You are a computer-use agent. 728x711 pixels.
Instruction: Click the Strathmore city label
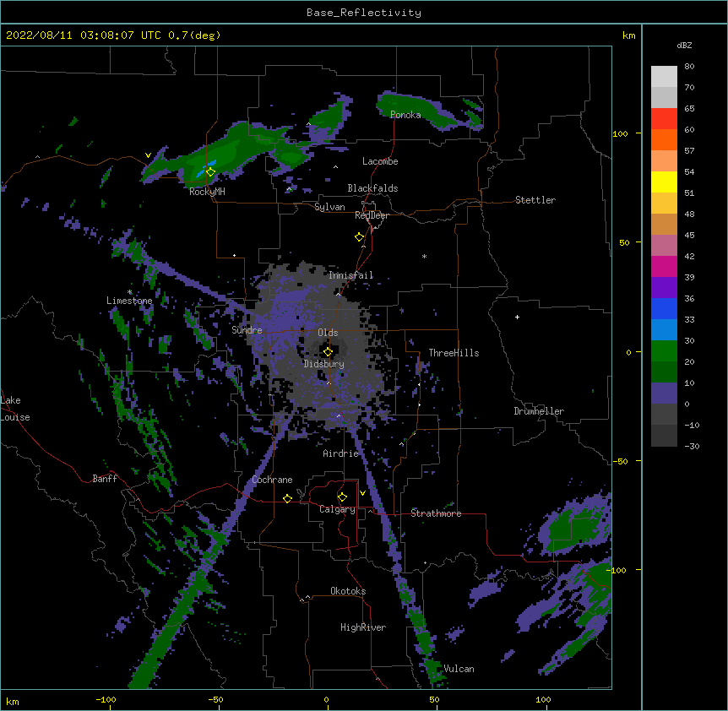coord(436,513)
